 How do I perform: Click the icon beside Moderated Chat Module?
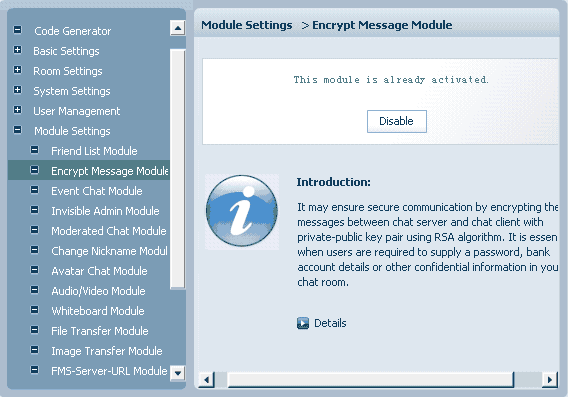34,230
